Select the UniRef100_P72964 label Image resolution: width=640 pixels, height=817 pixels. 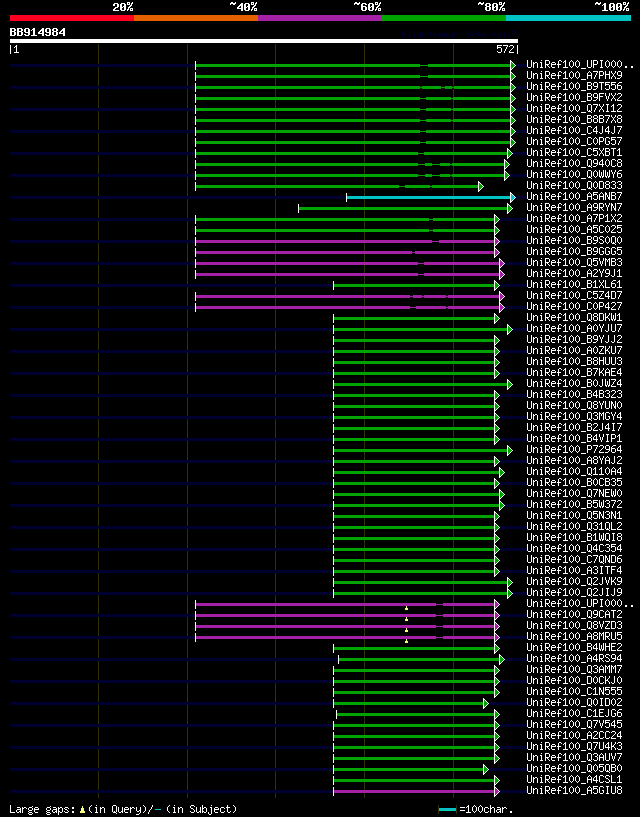[574, 449]
